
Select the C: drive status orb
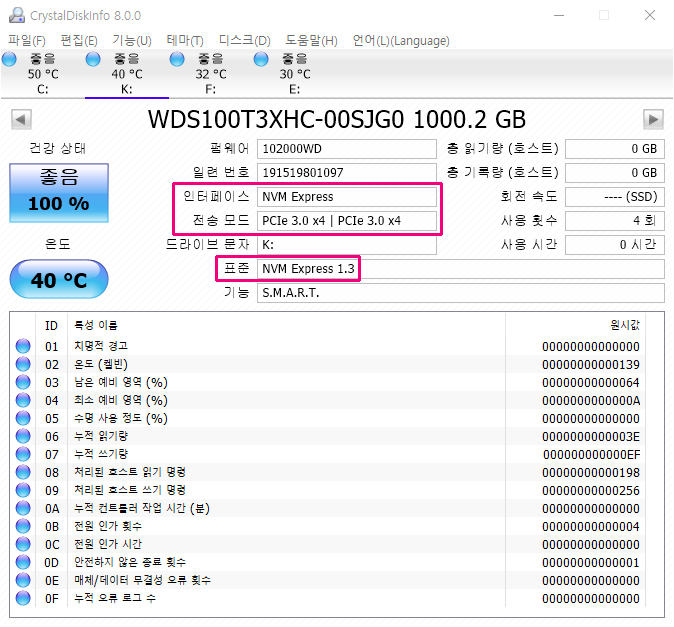click(9, 59)
